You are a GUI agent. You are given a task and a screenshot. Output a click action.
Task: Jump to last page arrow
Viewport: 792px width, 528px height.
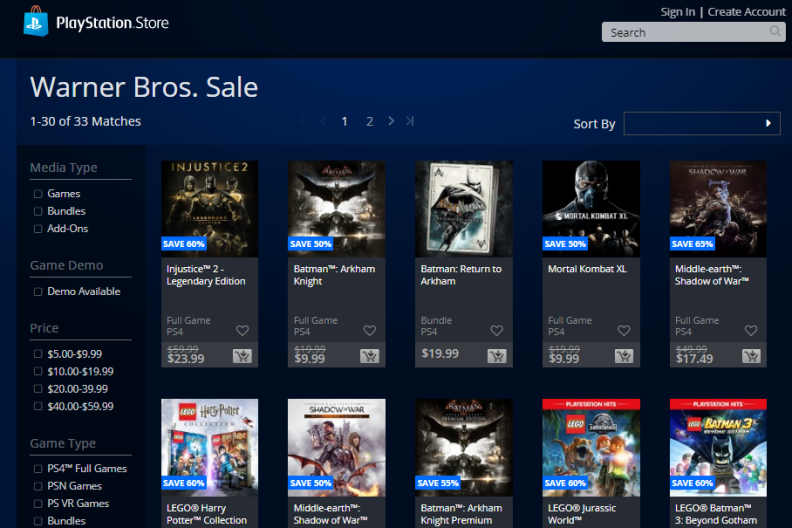pyautogui.click(x=410, y=121)
